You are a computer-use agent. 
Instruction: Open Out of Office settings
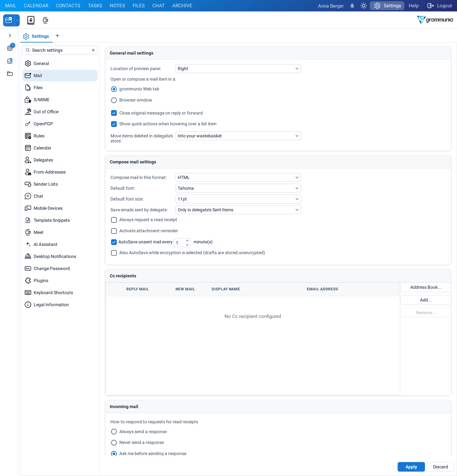click(60, 112)
